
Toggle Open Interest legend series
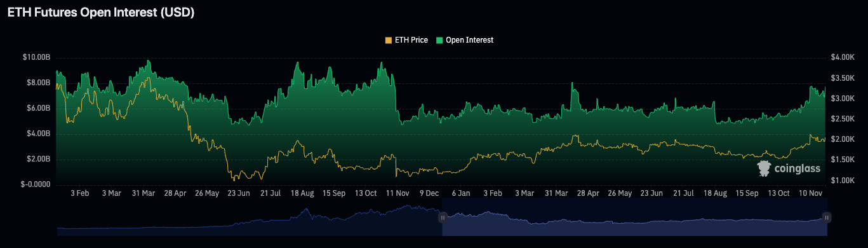(464, 40)
